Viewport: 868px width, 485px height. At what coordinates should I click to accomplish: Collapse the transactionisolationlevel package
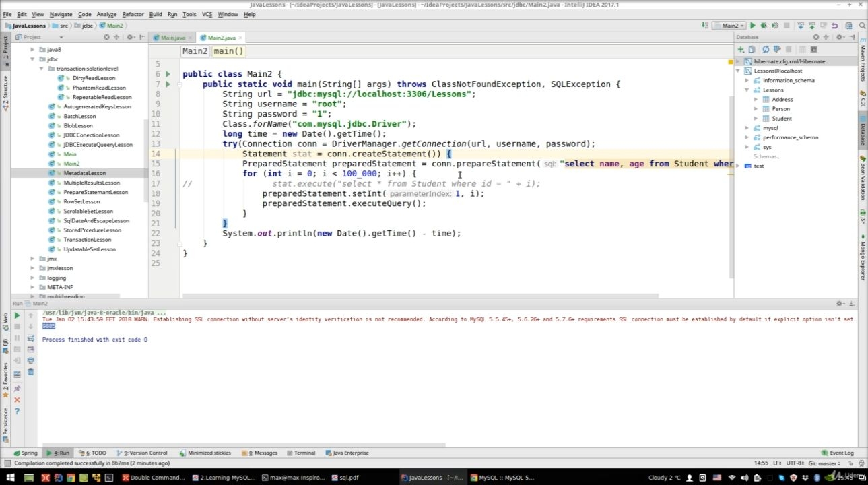pyautogui.click(x=42, y=69)
